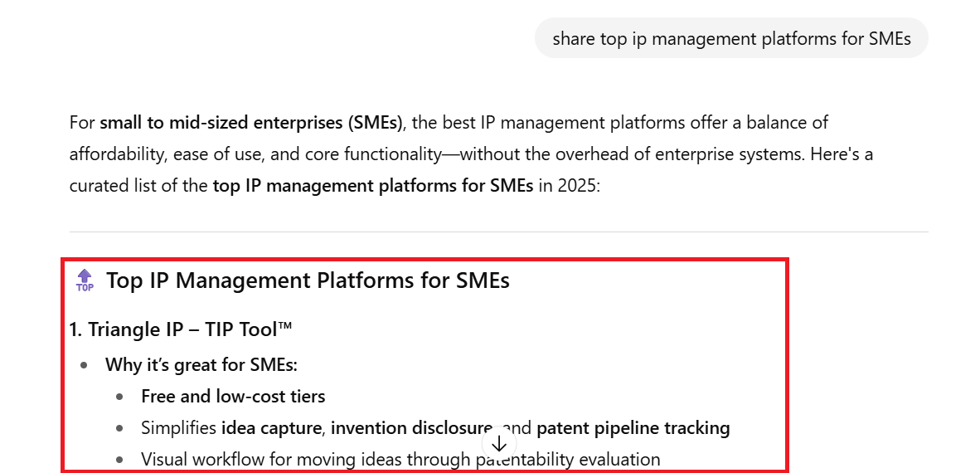Image resolution: width=980 pixels, height=473 pixels.
Task: Click the bold 'idea capture' phrase
Action: pyautogui.click(x=271, y=428)
